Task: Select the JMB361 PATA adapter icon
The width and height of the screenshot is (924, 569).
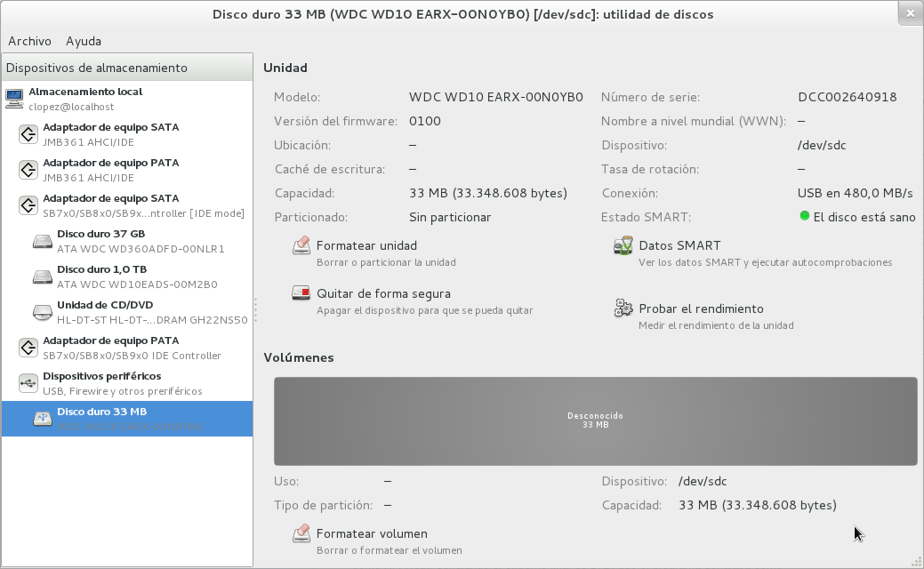Action: 28,170
